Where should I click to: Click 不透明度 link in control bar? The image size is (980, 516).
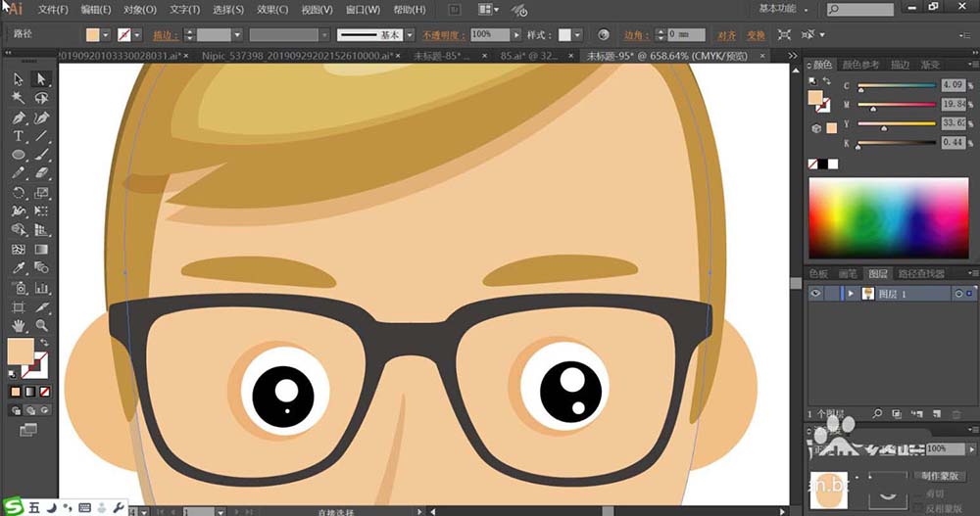tap(443, 35)
